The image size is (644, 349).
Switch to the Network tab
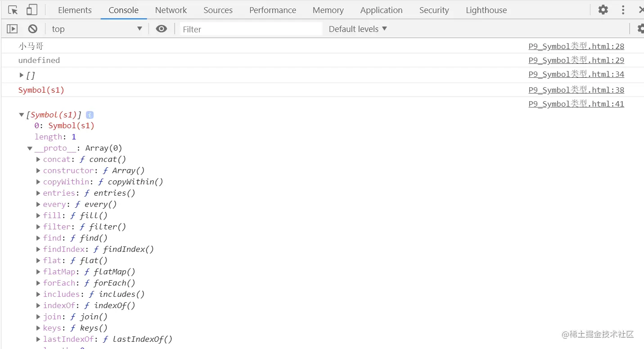pyautogui.click(x=171, y=10)
